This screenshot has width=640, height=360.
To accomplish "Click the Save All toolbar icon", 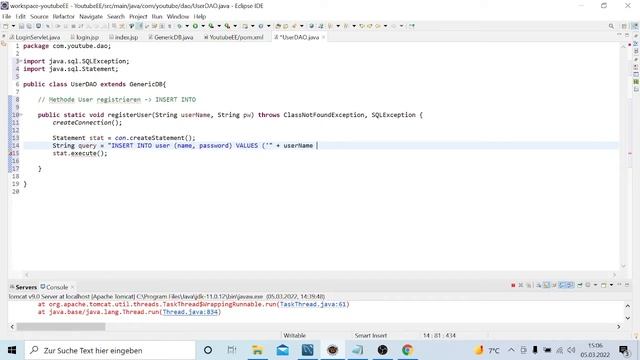I will (29, 26).
